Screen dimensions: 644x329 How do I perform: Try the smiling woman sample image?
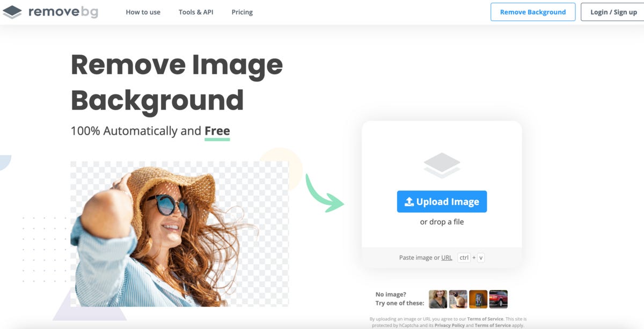tap(438, 299)
